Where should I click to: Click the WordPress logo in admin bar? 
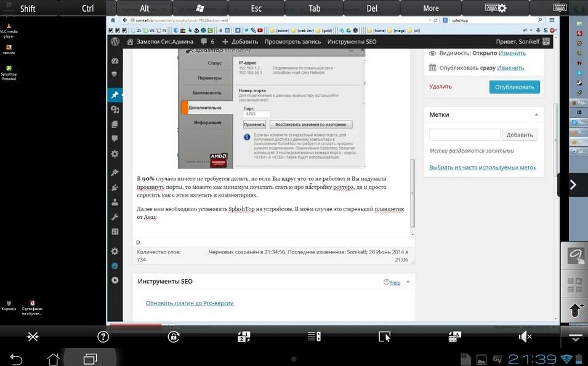(x=115, y=42)
